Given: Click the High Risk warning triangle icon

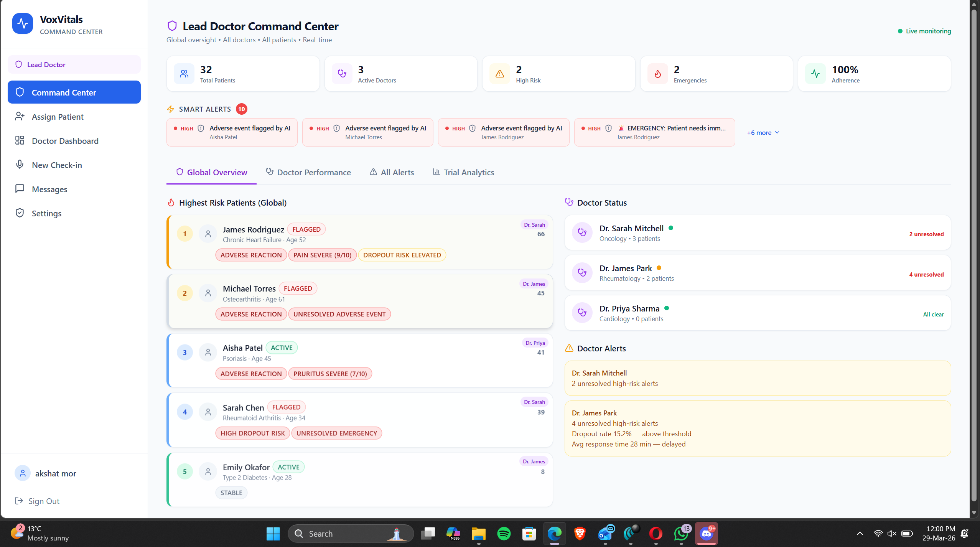Looking at the screenshot, I should 499,74.
